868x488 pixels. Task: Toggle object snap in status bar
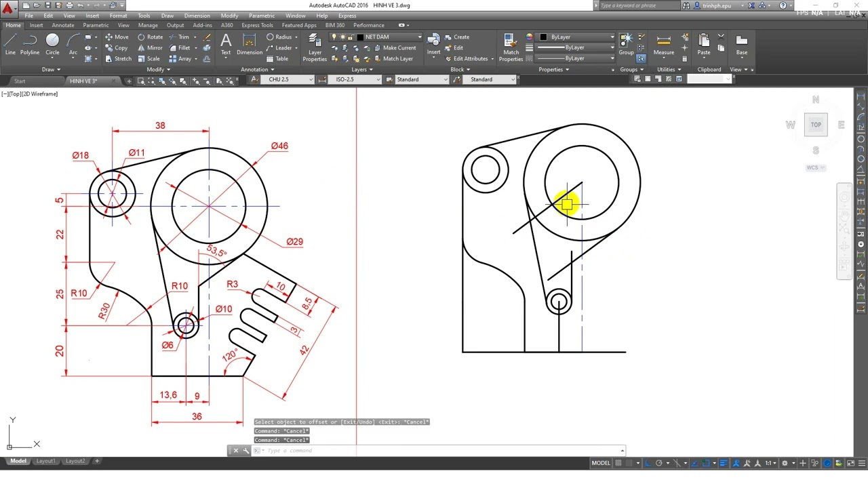pos(705,464)
